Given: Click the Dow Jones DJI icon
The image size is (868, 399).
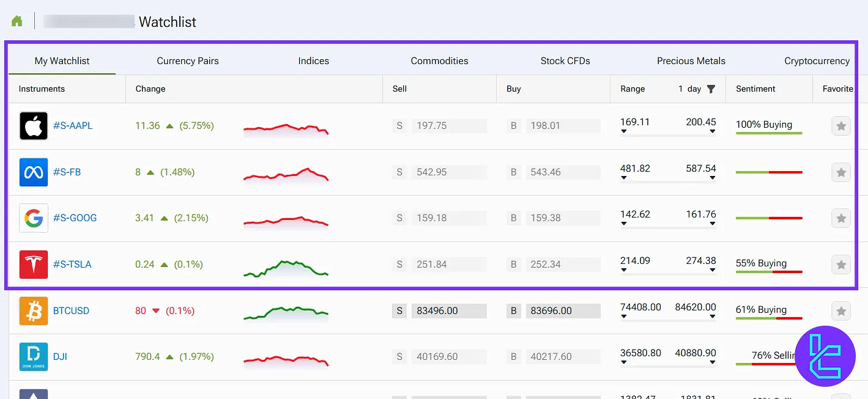Looking at the screenshot, I should [x=34, y=357].
